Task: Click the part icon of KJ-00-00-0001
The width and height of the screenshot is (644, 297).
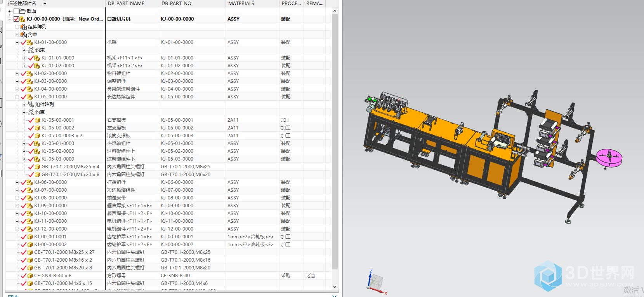Action: coord(30,237)
